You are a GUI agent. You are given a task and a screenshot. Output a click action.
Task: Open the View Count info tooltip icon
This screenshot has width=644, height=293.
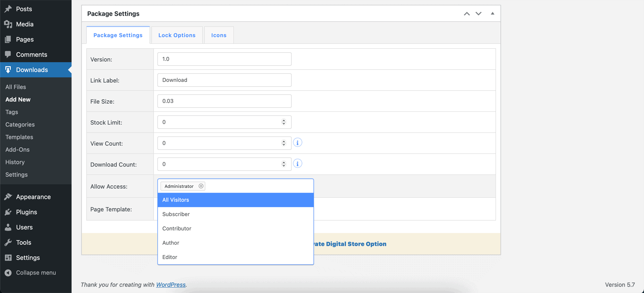click(297, 142)
